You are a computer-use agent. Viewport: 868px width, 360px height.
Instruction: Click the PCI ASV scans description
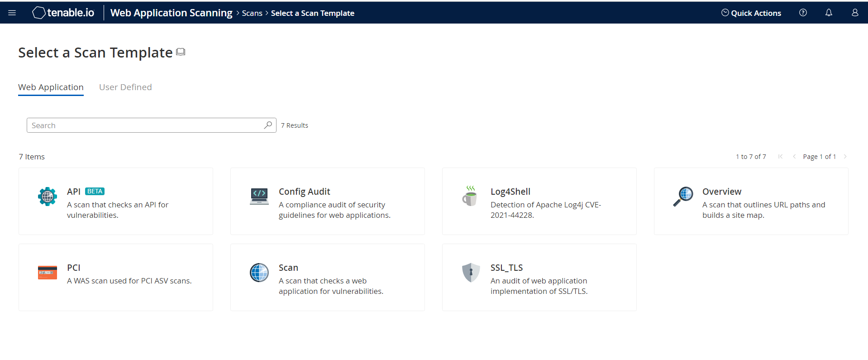click(129, 281)
